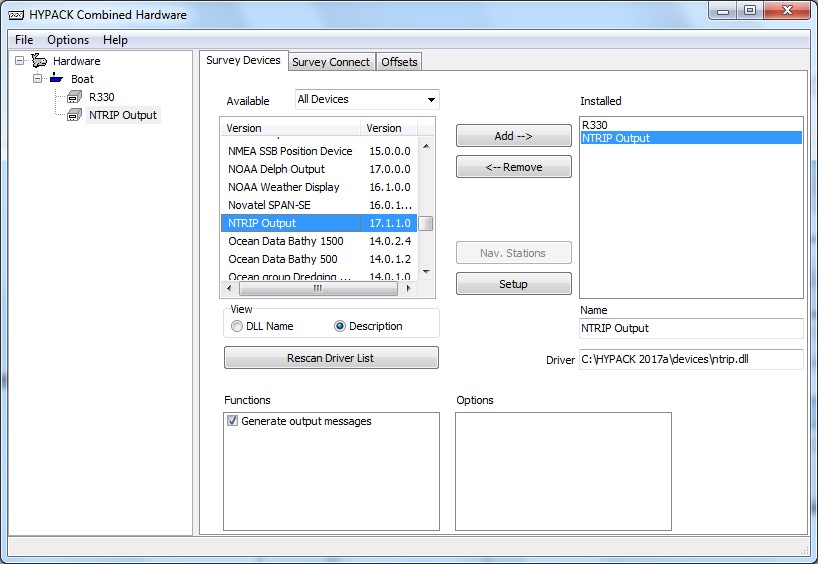
Task: Collapse the Hardware tree node
Action: point(19,61)
